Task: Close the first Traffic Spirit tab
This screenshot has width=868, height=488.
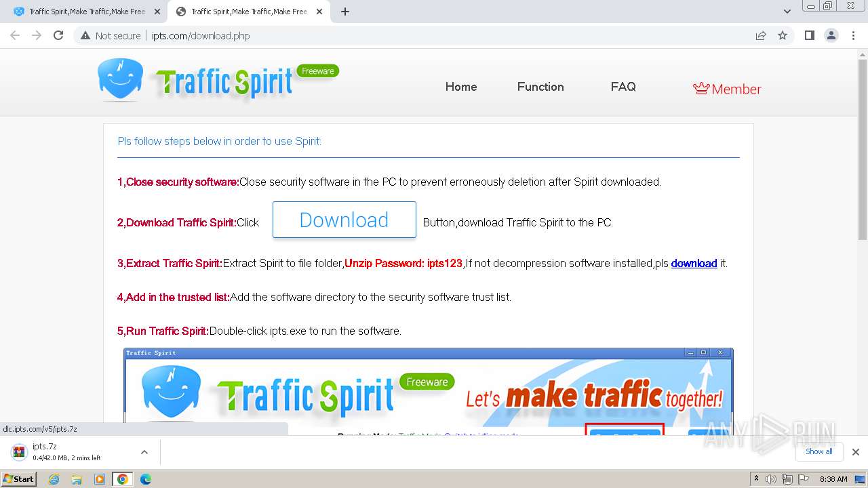Action: tap(157, 12)
